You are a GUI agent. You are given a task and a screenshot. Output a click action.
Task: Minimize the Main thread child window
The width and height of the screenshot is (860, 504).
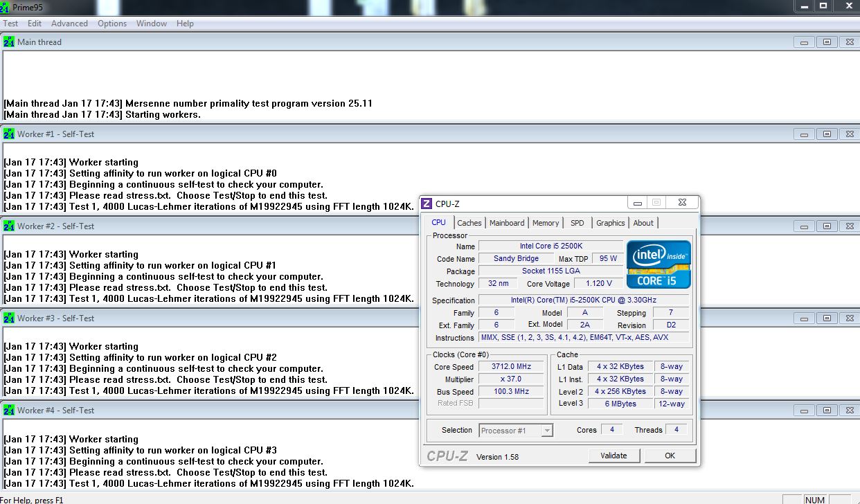point(804,42)
